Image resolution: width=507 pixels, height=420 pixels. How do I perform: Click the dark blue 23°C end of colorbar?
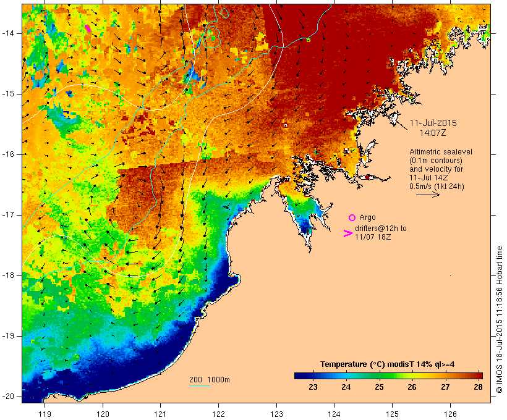click(x=304, y=376)
